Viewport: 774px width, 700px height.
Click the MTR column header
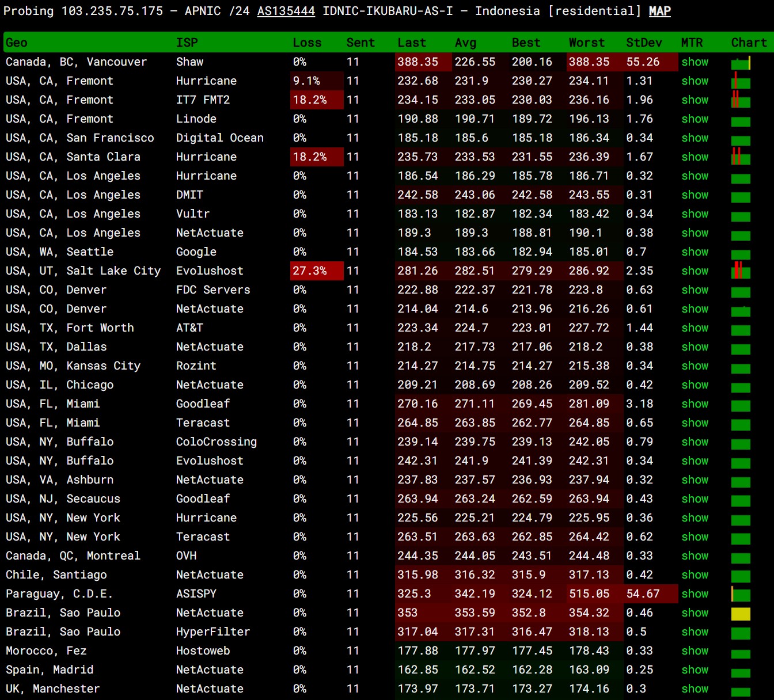(692, 43)
